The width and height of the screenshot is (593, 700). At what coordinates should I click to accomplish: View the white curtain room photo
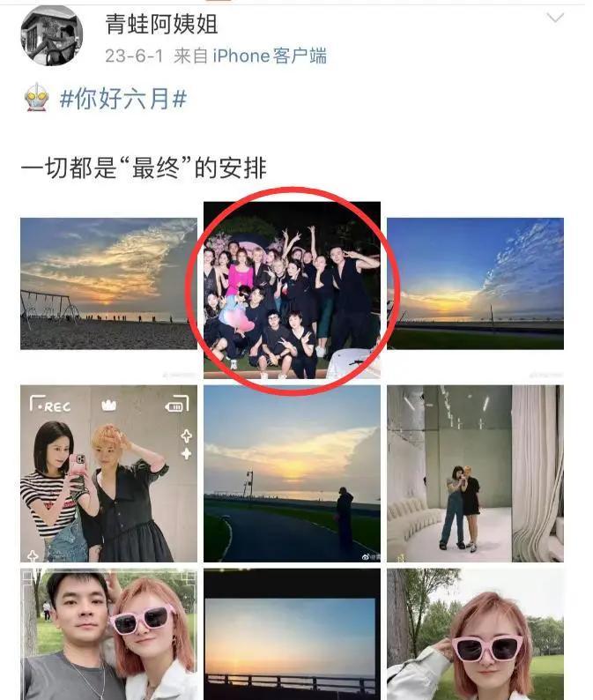click(475, 473)
